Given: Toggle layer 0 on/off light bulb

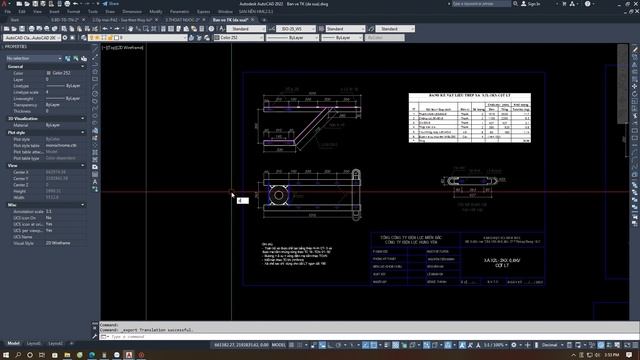Looking at the screenshot, I should 91,38.
